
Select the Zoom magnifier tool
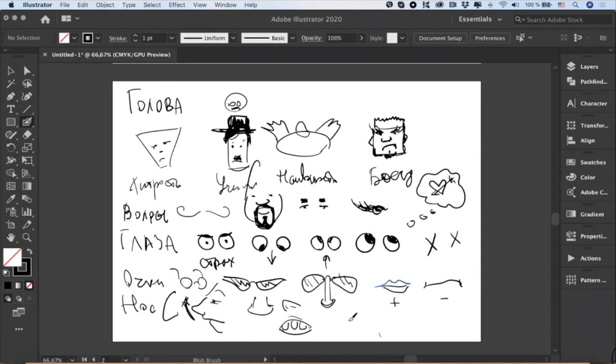(27, 237)
